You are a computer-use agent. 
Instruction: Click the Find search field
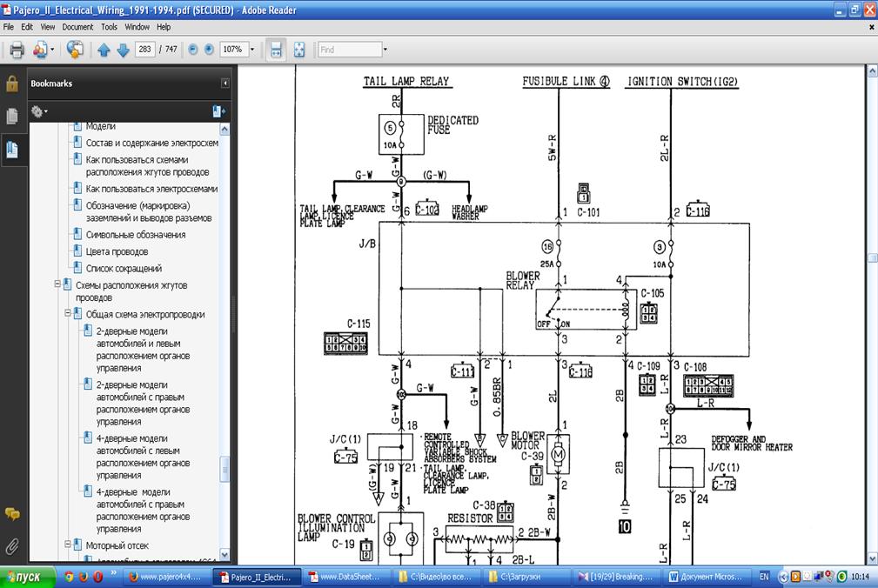349,50
